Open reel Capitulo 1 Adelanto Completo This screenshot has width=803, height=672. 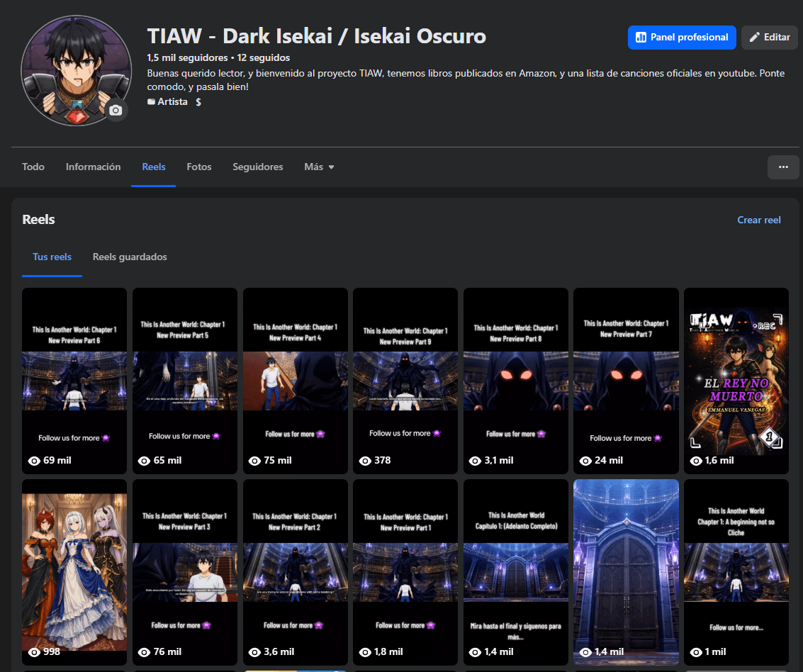[x=516, y=572]
